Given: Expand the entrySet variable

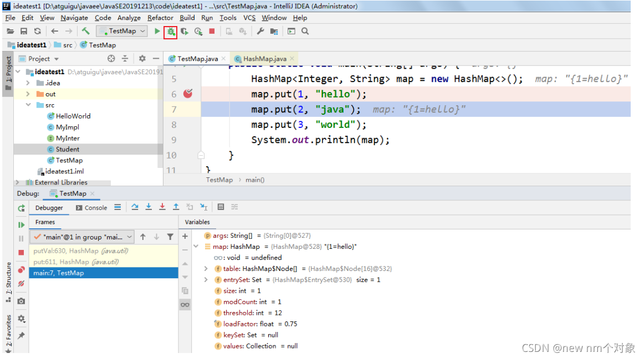Looking at the screenshot, I should (206, 280).
